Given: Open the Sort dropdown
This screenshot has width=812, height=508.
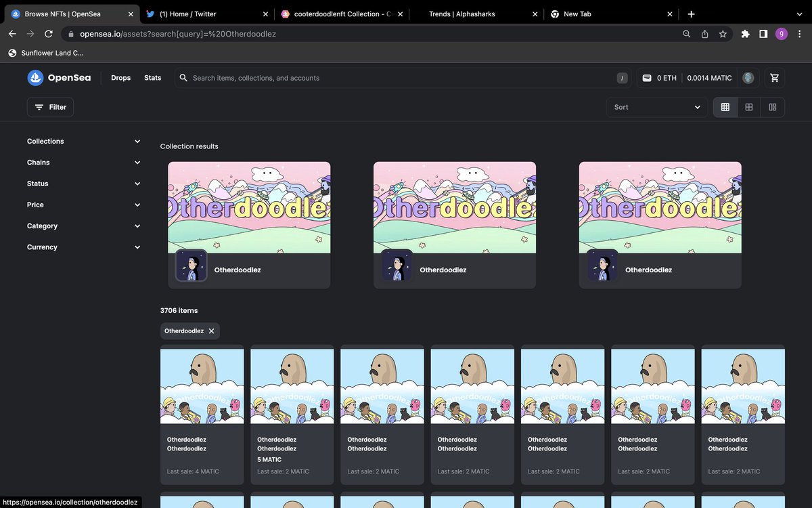Looking at the screenshot, I should (657, 107).
